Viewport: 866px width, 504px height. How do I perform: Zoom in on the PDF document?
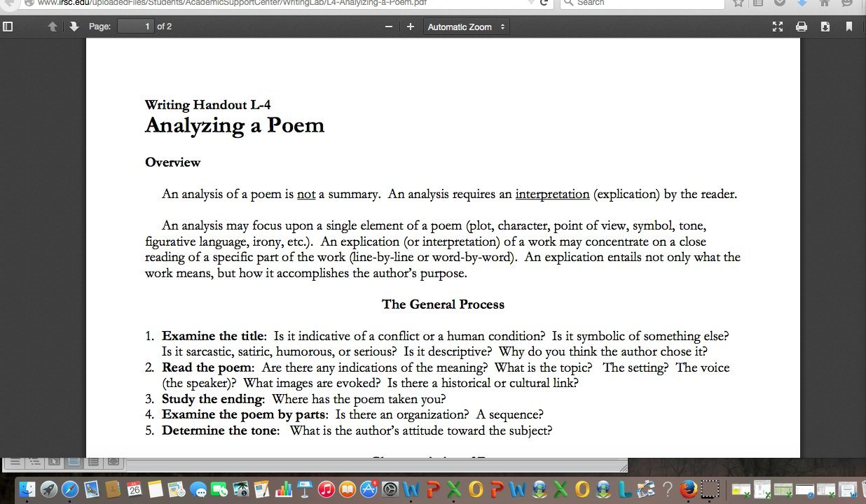411,27
